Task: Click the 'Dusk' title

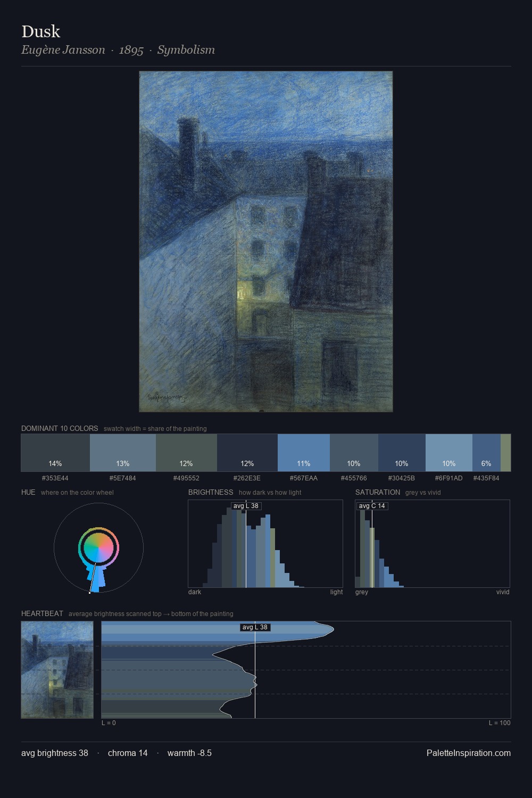Action: pyautogui.click(x=41, y=31)
